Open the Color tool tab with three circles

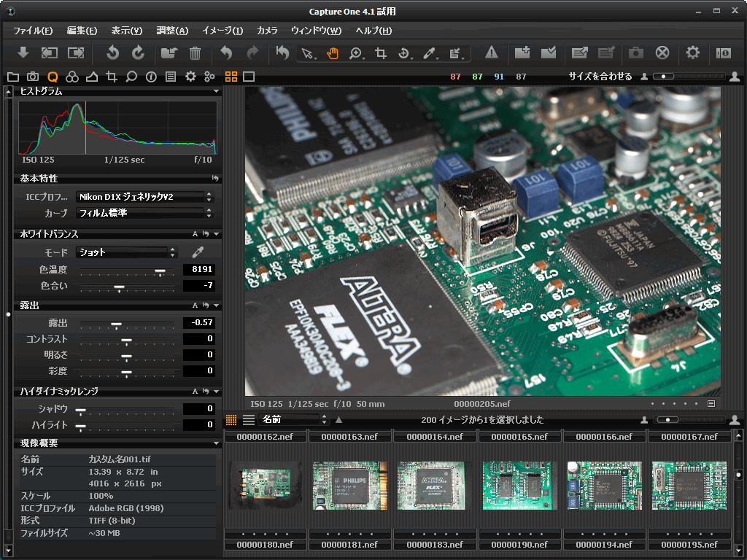(72, 77)
